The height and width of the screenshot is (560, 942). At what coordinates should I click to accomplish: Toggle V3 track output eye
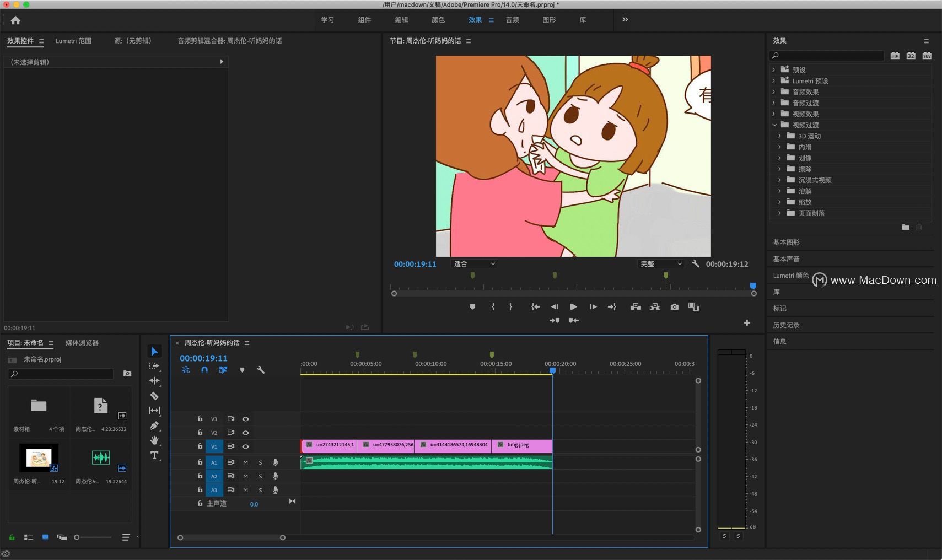(246, 419)
